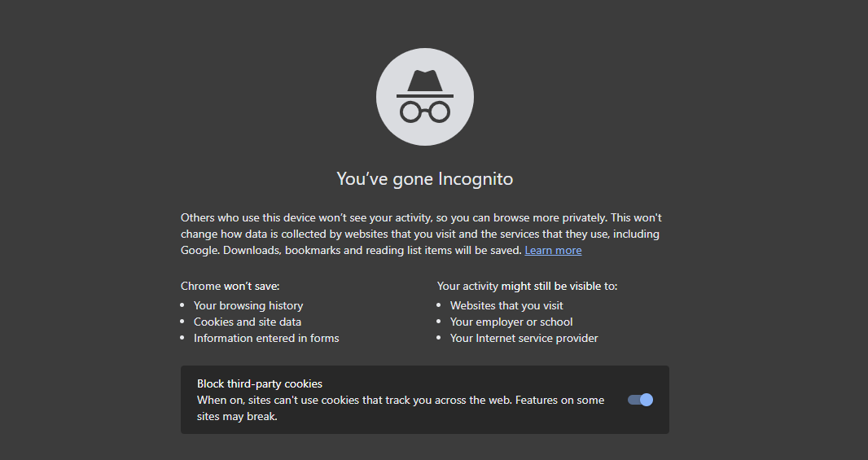This screenshot has height=460, width=868.
Task: Select "Your Internet service provider" list item
Action: (x=524, y=338)
